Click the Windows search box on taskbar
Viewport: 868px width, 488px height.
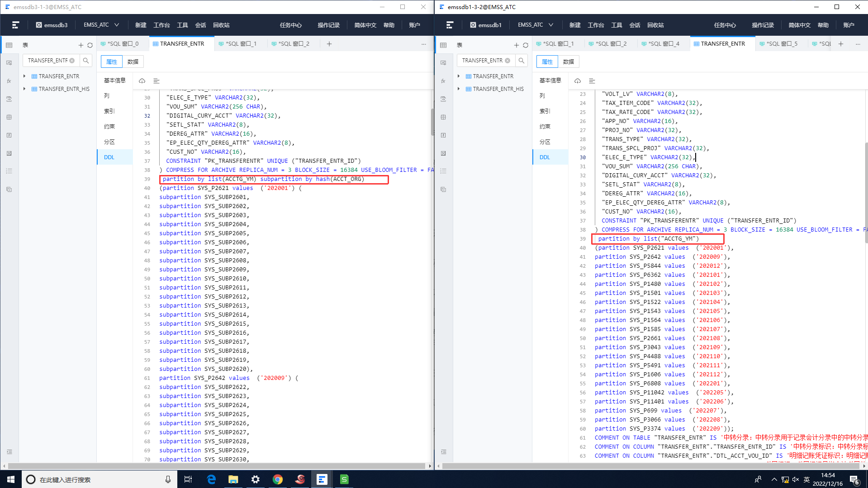pos(100,479)
